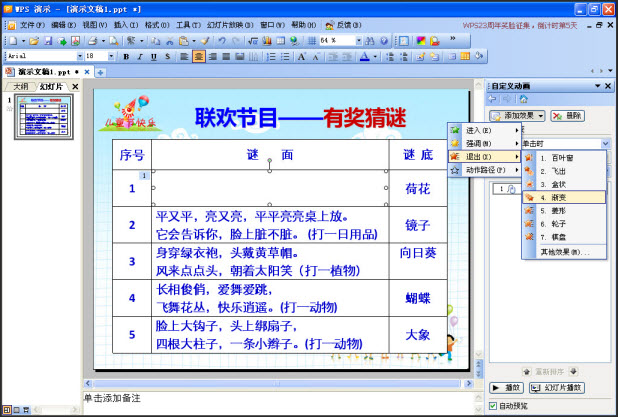Open the zoom percentage dropdown
Image resolution: width=618 pixels, height=417 pixels.
click(x=359, y=40)
